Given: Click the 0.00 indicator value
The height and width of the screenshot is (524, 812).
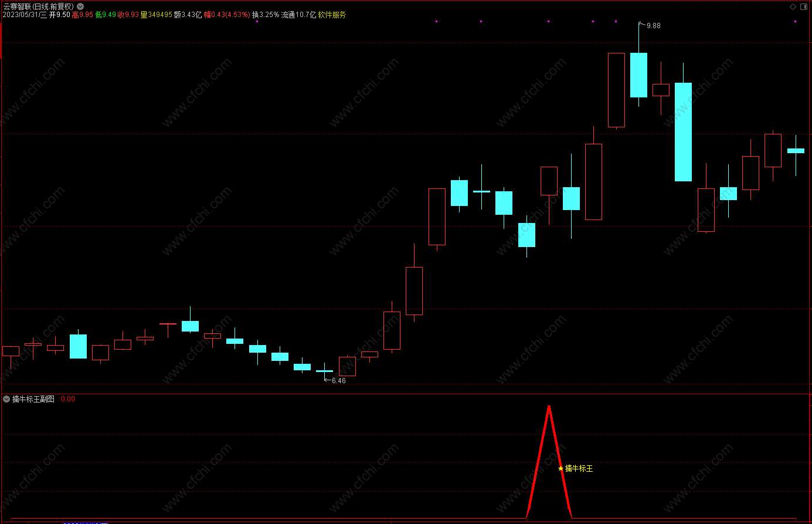Looking at the screenshot, I should 68,399.
